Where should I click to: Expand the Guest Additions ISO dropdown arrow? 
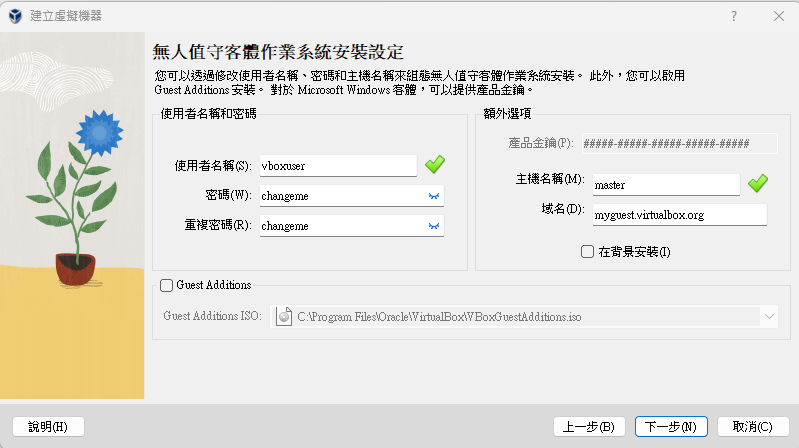click(x=769, y=317)
